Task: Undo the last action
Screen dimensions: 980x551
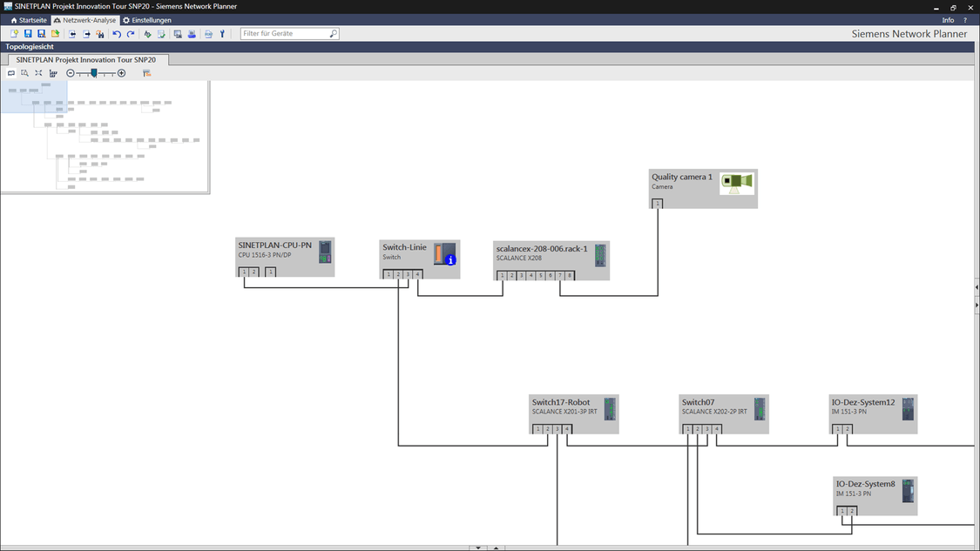Action: click(x=117, y=33)
